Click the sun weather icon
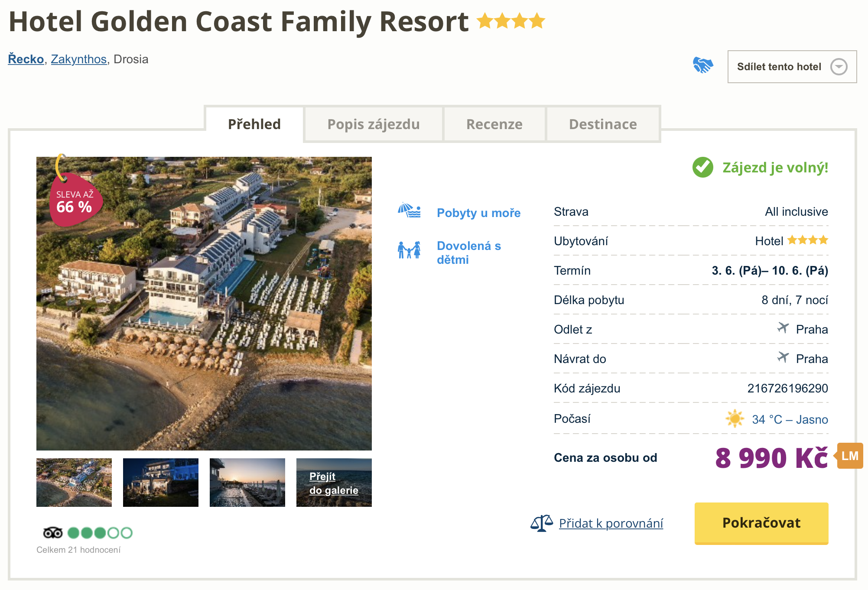The width and height of the screenshot is (868, 590). tap(735, 419)
